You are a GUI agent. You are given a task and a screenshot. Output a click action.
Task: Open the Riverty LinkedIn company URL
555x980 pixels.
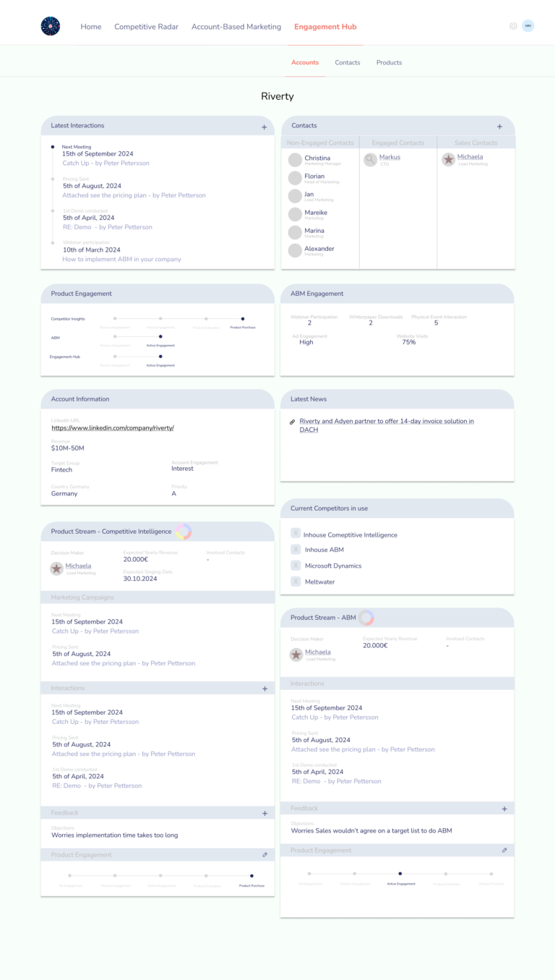point(113,428)
